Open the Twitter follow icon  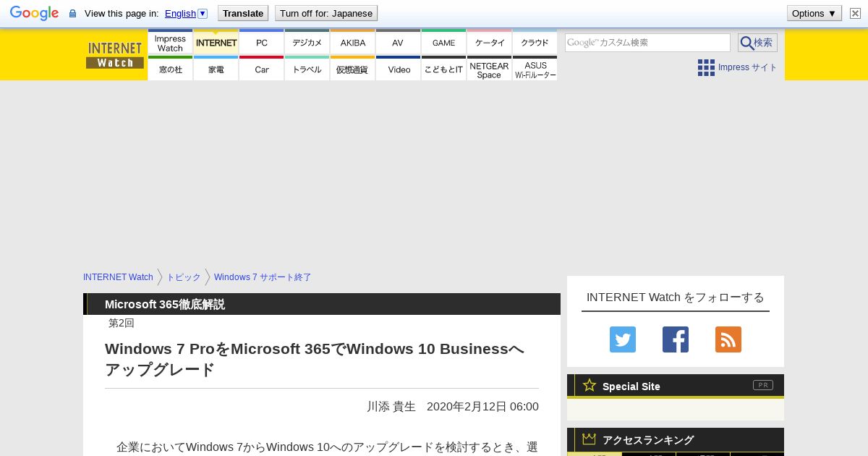click(x=623, y=339)
